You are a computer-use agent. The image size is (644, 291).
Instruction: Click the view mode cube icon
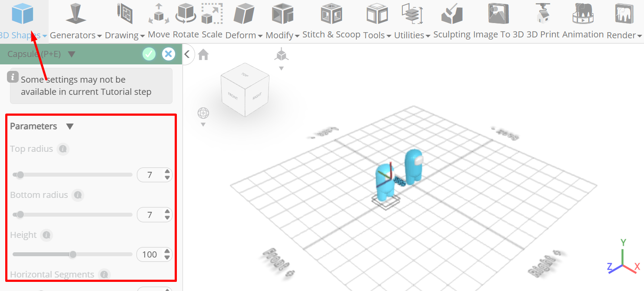pos(281,55)
